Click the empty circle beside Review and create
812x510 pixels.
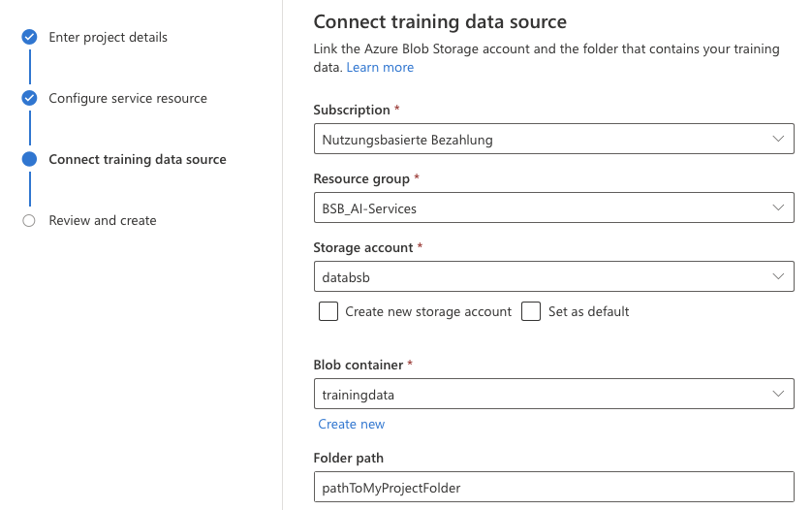point(29,221)
